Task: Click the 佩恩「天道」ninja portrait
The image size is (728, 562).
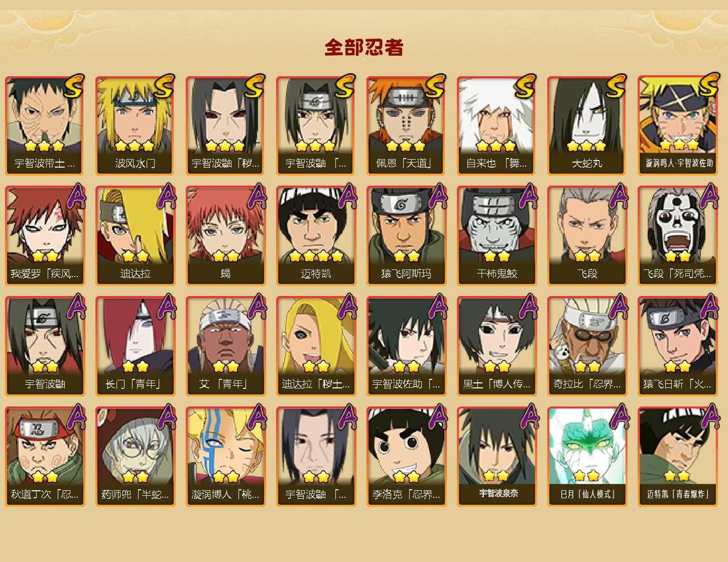Action: tap(406, 125)
